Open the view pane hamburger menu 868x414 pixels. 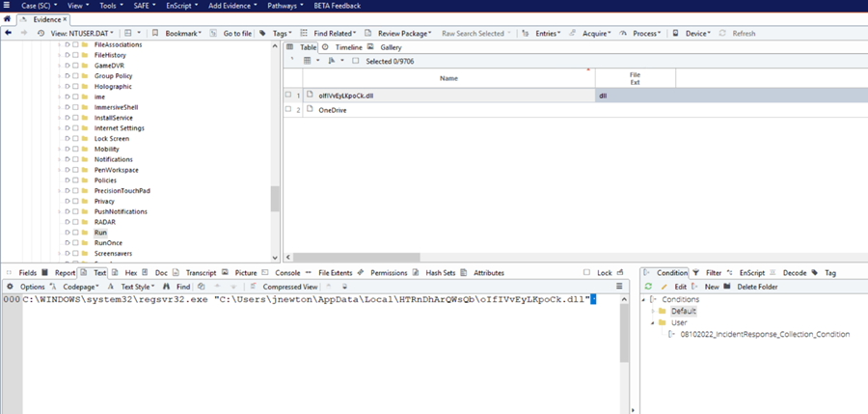(619, 287)
